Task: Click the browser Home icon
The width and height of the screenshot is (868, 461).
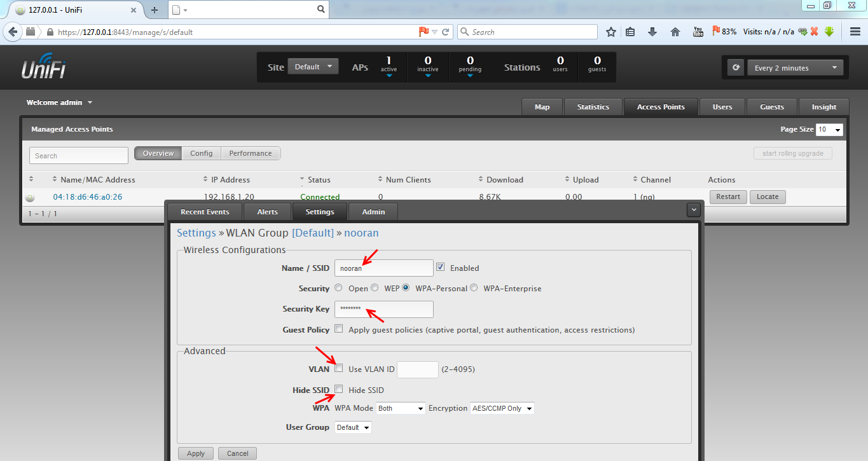Action: (x=675, y=32)
